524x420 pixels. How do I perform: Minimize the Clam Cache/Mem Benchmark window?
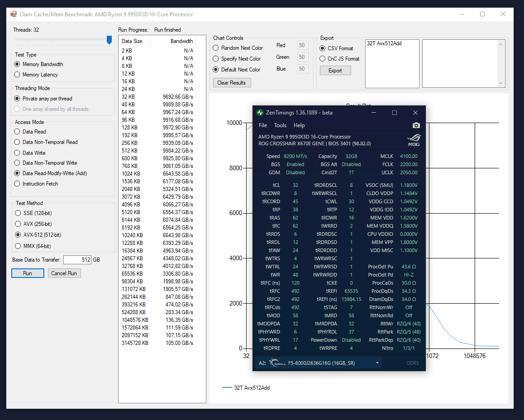(x=462, y=14)
